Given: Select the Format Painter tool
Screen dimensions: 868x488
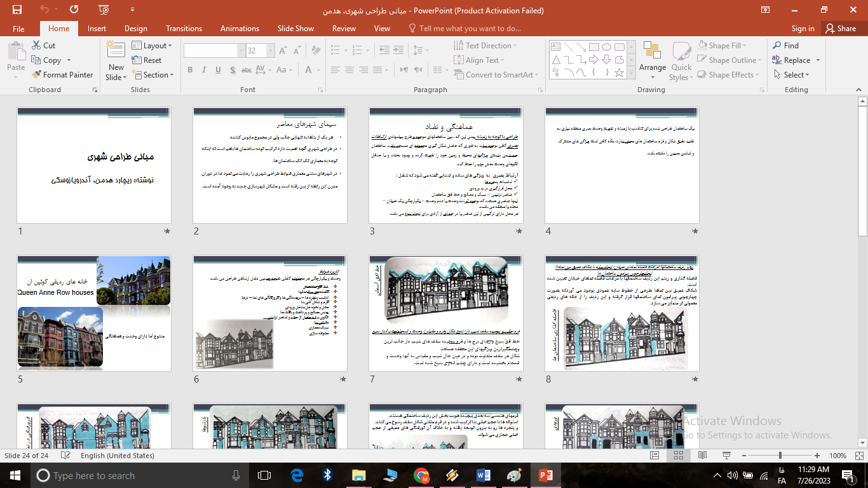Looking at the screenshot, I should pyautogui.click(x=62, y=74).
